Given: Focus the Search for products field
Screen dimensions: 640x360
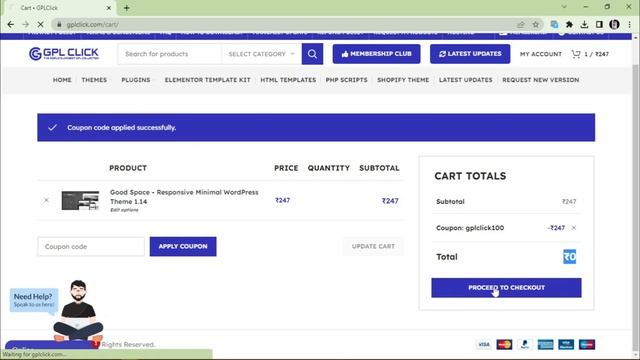Looking at the screenshot, I should 170,54.
